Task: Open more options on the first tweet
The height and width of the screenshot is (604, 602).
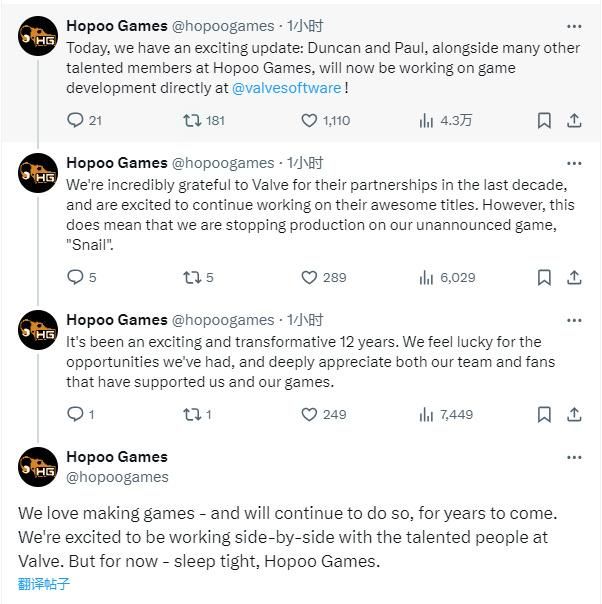Action: click(574, 24)
